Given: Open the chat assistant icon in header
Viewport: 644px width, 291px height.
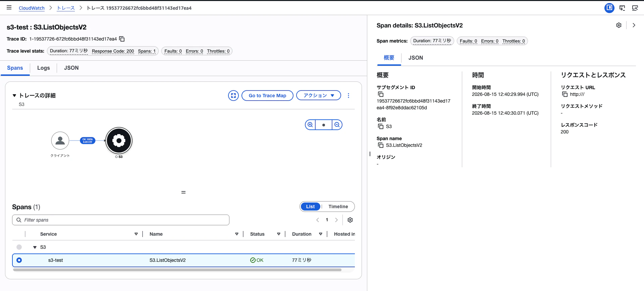Looking at the screenshot, I should (x=622, y=8).
